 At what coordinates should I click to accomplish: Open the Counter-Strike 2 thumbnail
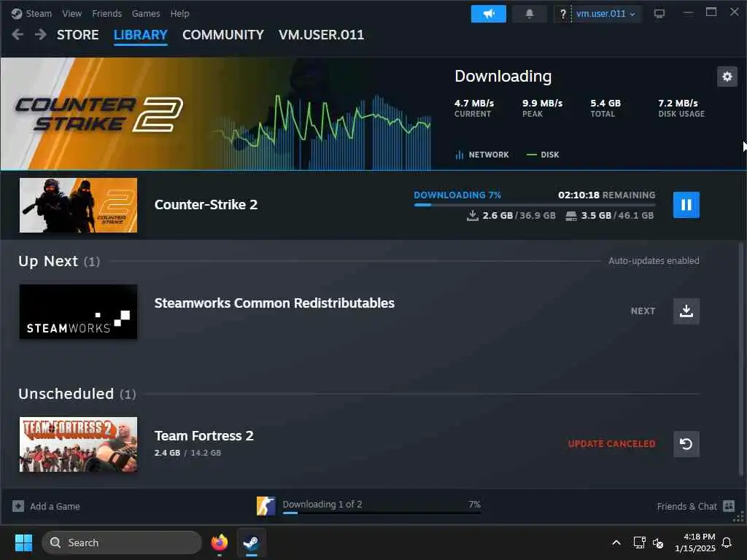coord(78,205)
